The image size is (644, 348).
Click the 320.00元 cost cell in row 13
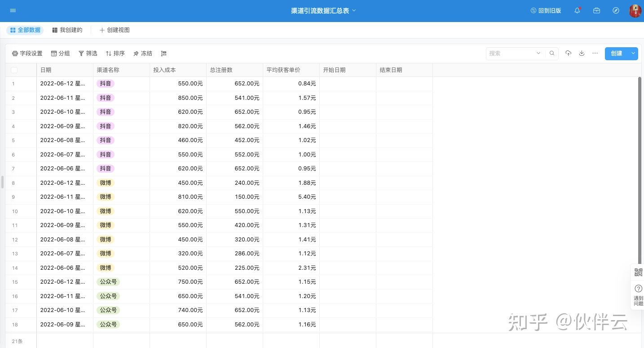click(x=178, y=254)
